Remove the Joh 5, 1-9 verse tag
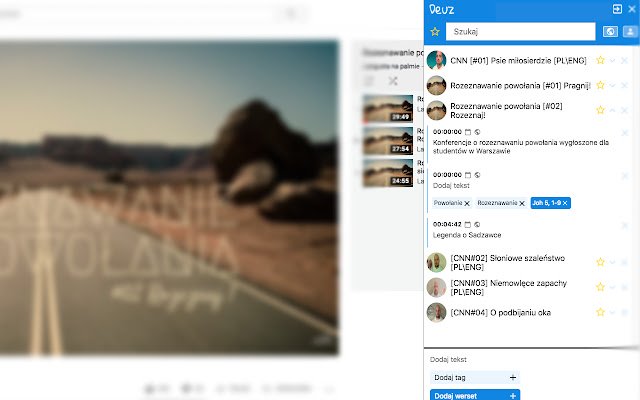The height and width of the screenshot is (400, 640). [565, 203]
